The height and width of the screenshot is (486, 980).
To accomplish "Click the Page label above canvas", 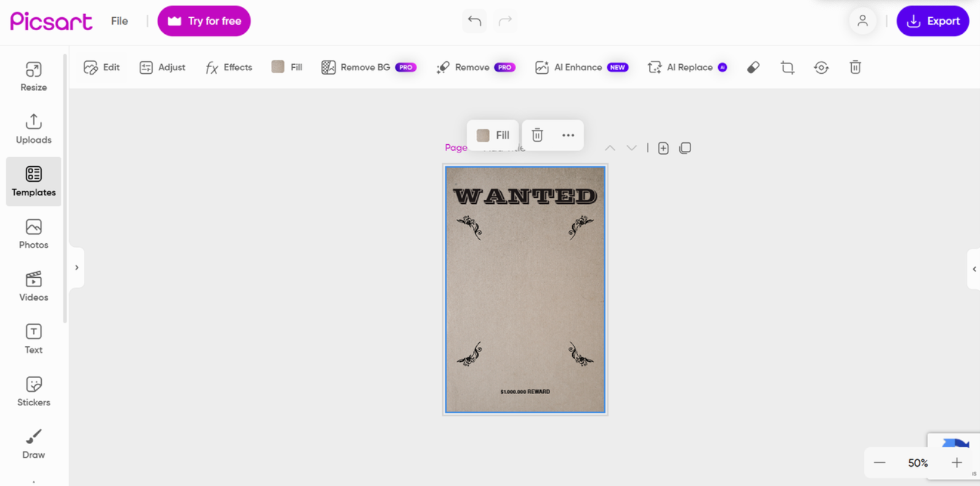I will pyautogui.click(x=456, y=148).
